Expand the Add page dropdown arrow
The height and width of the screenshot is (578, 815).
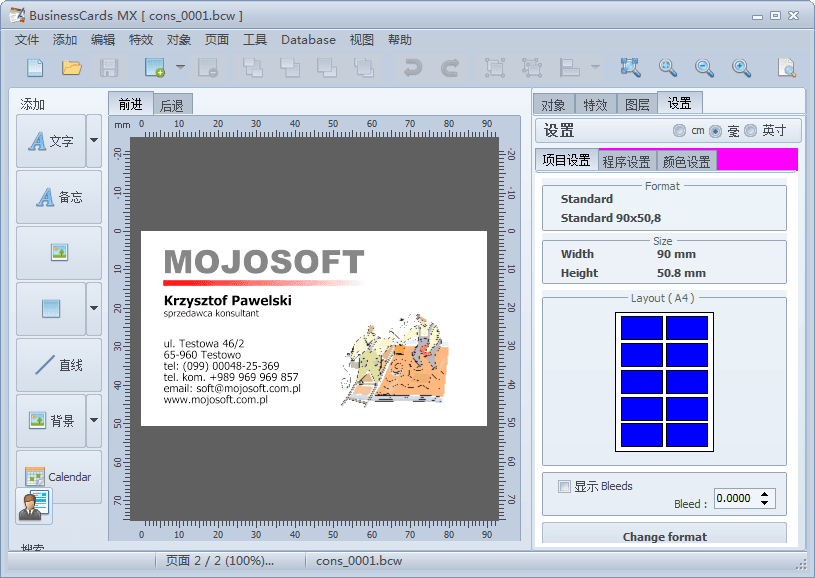tap(180, 67)
